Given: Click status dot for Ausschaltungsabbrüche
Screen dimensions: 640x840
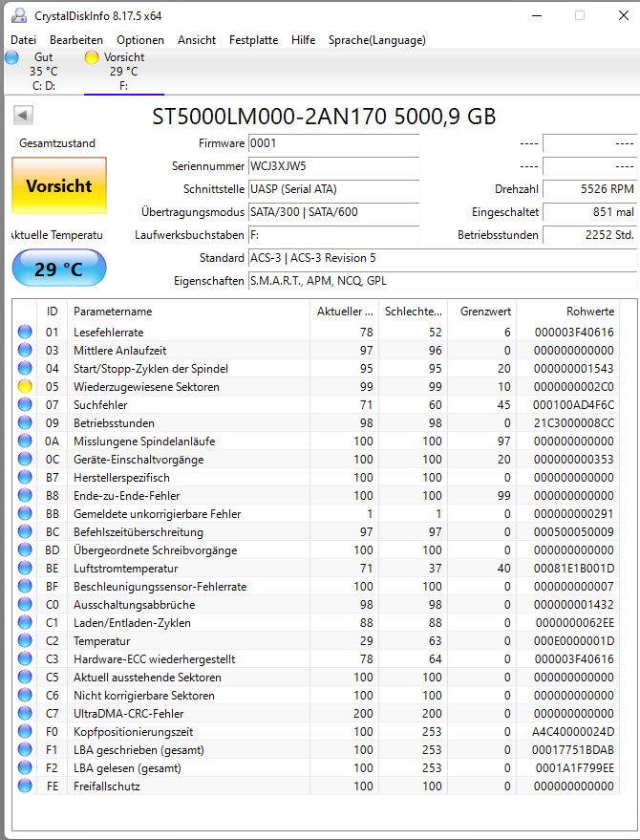Looking at the screenshot, I should 25,604.
